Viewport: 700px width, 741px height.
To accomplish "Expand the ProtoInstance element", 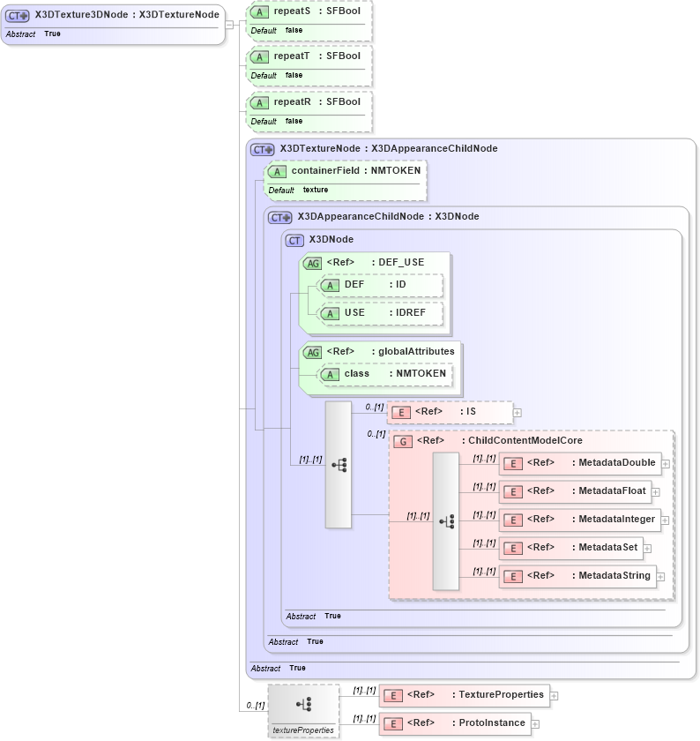I will 535,724.
